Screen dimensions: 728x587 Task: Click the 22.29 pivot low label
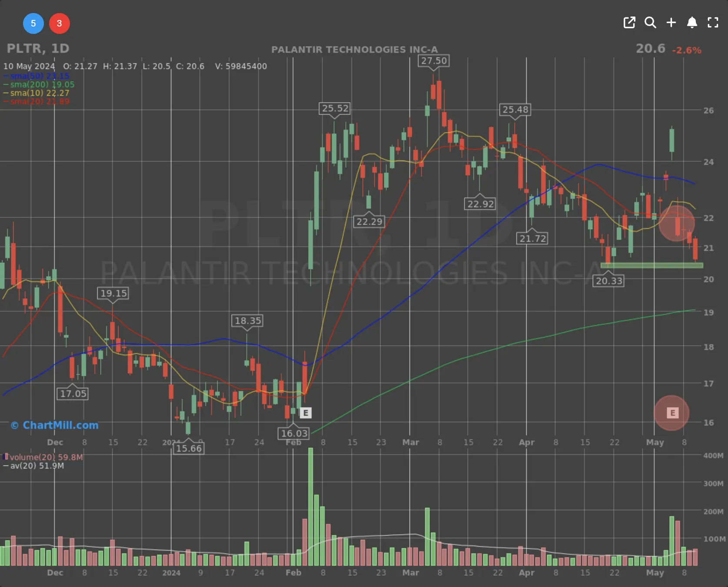[369, 222]
